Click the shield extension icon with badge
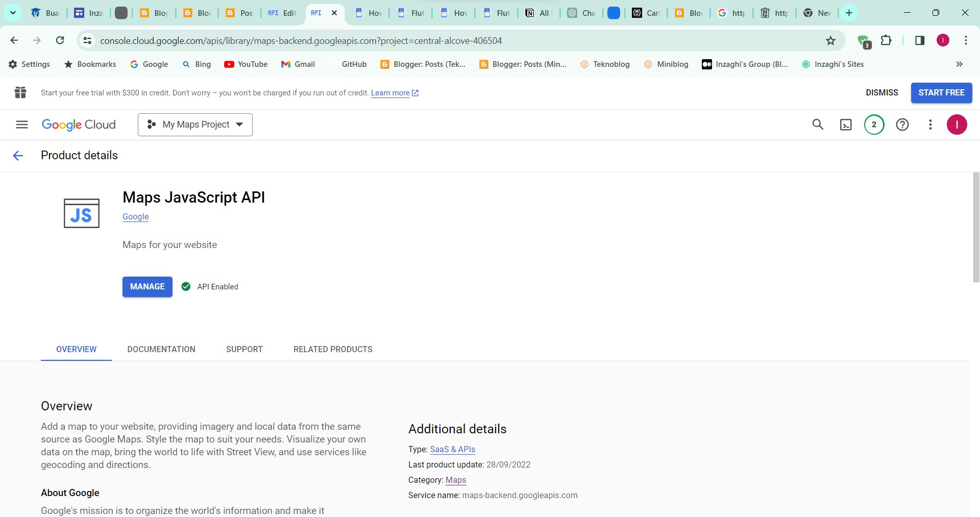The height and width of the screenshot is (517, 980). (864, 41)
